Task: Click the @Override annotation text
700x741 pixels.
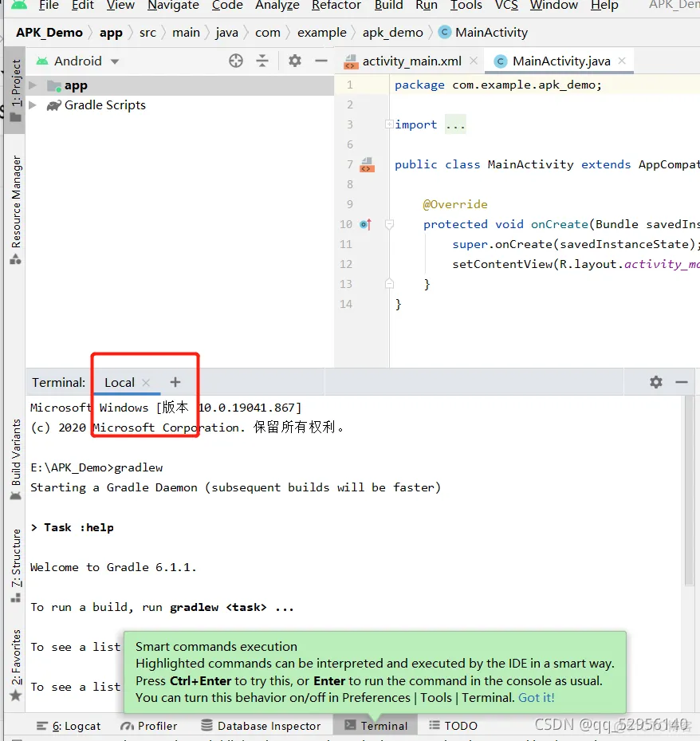Action: (x=455, y=205)
